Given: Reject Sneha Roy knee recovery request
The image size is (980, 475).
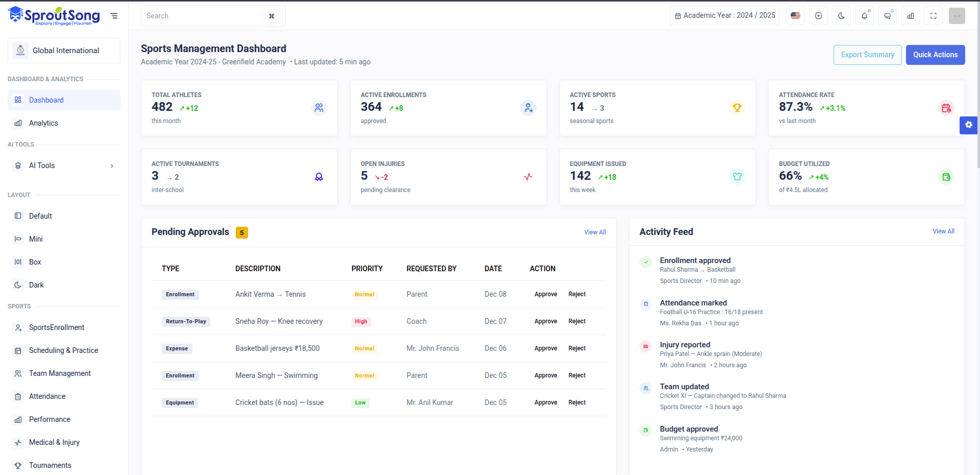Looking at the screenshot, I should 577,321.
